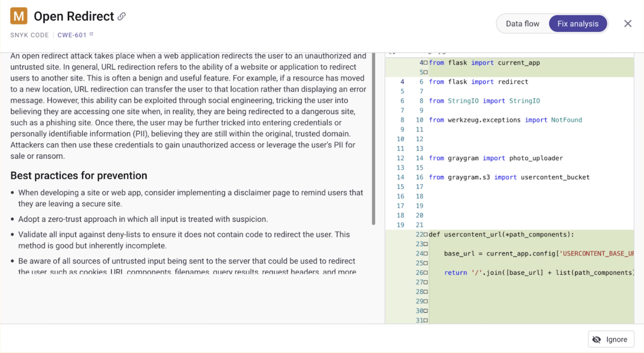644x353 pixels.
Task: Click old line number 19 in diff gutter
Action: (x=400, y=225)
